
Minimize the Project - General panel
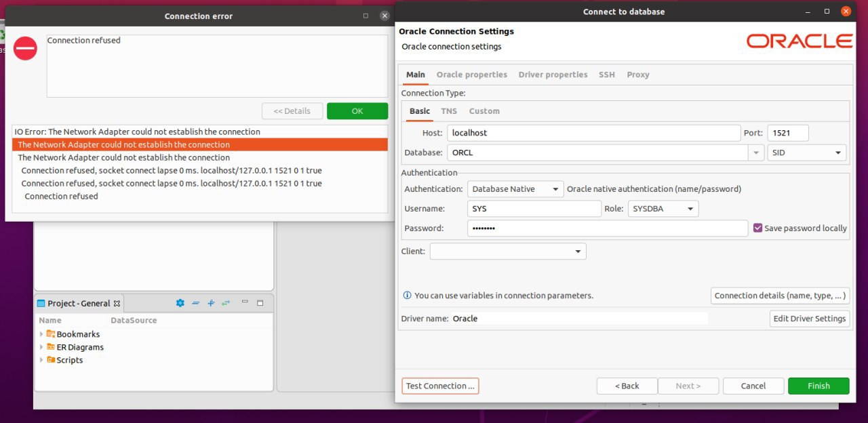pos(245,302)
